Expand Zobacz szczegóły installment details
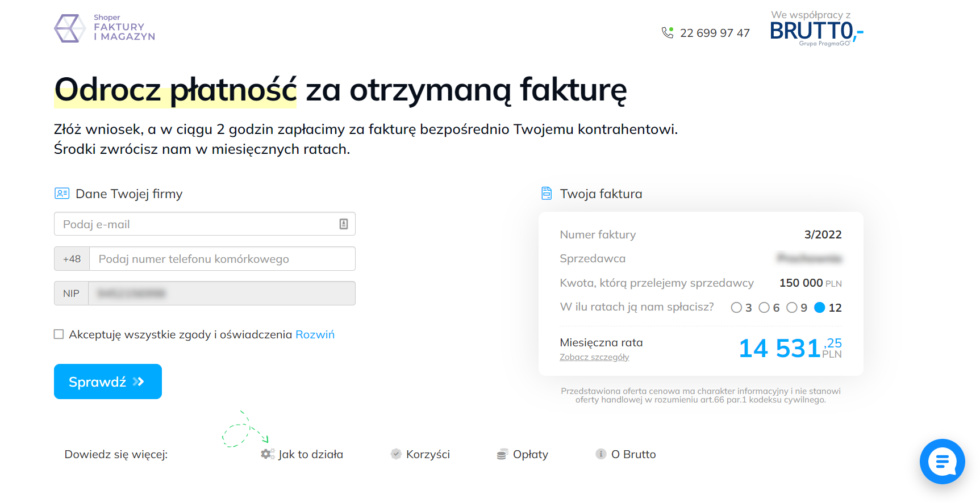This screenshot has width=980, height=503. point(594,357)
